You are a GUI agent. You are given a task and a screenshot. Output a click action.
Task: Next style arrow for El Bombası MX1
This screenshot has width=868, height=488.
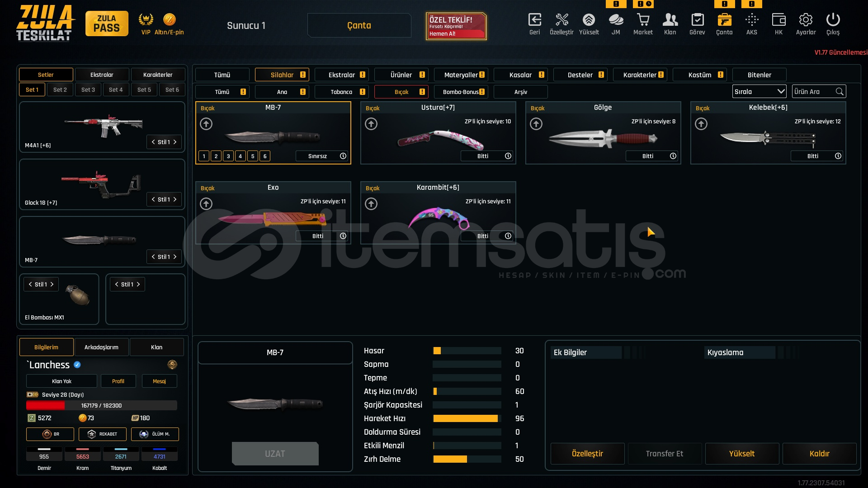(x=52, y=284)
